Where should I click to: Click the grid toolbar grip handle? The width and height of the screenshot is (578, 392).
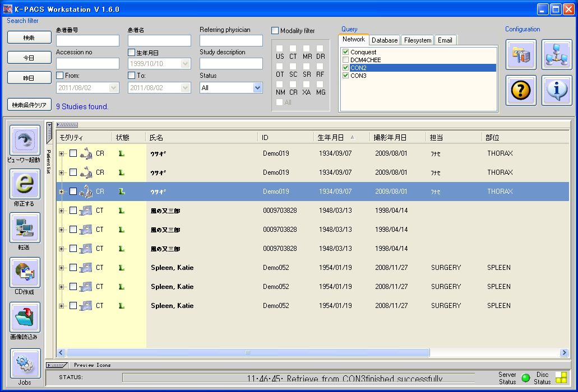[67, 125]
